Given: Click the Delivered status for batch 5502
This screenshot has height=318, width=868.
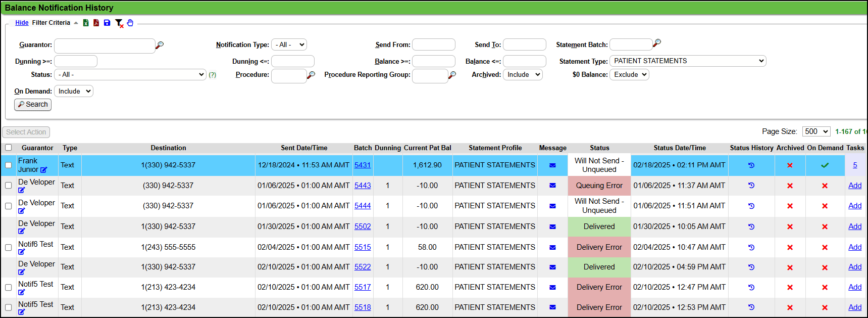Looking at the screenshot, I should coord(599,226).
